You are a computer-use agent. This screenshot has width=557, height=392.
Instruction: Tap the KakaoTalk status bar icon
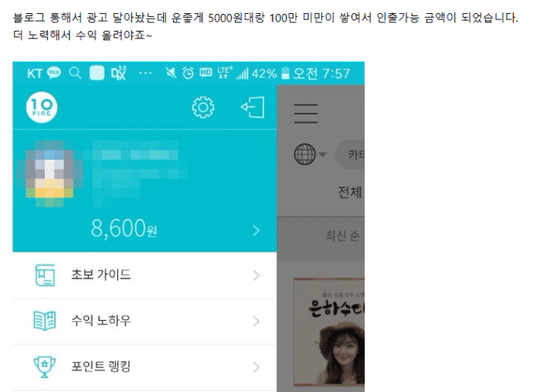click(54, 73)
